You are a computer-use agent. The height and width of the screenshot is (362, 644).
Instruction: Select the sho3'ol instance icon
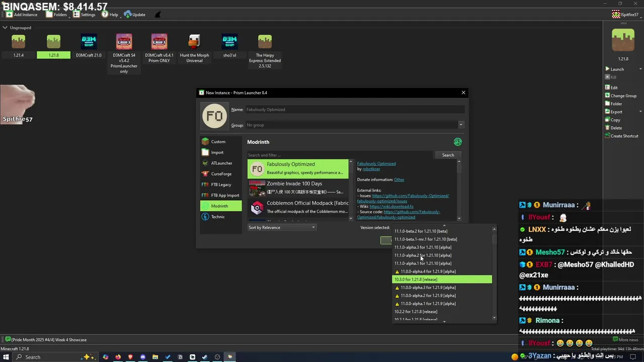(x=229, y=42)
